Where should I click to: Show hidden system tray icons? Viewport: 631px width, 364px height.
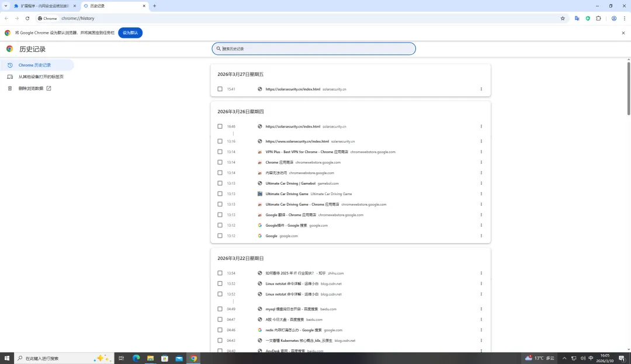[x=564, y=358]
